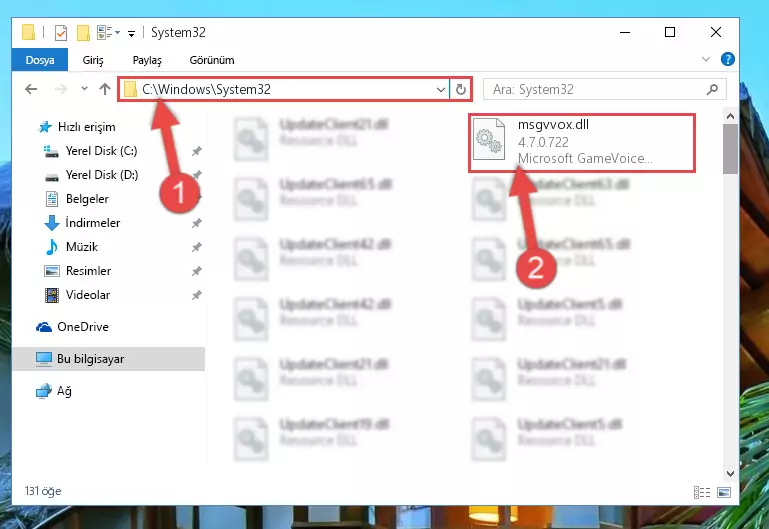Image resolution: width=769 pixels, height=529 pixels.
Task: Click the window folder icon in title bar
Action: (28, 32)
